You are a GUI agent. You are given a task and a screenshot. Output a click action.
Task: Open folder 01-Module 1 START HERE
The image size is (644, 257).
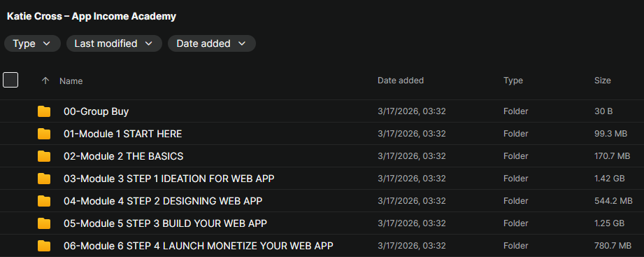point(123,134)
